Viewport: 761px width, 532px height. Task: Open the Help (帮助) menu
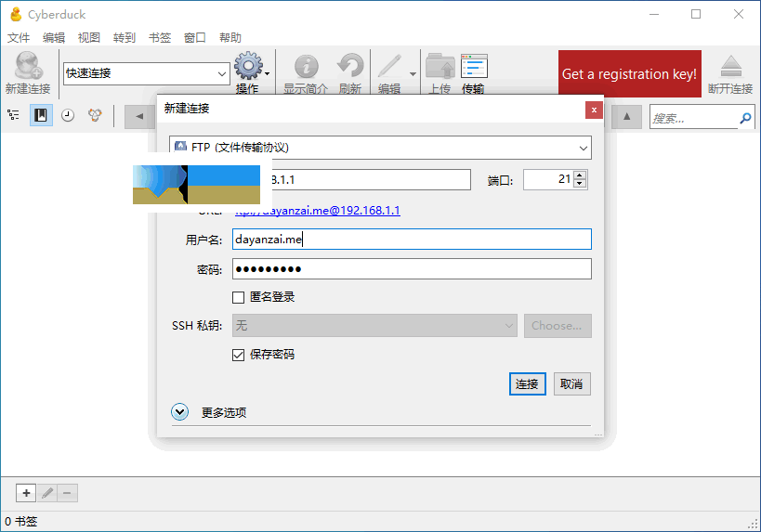pos(230,38)
